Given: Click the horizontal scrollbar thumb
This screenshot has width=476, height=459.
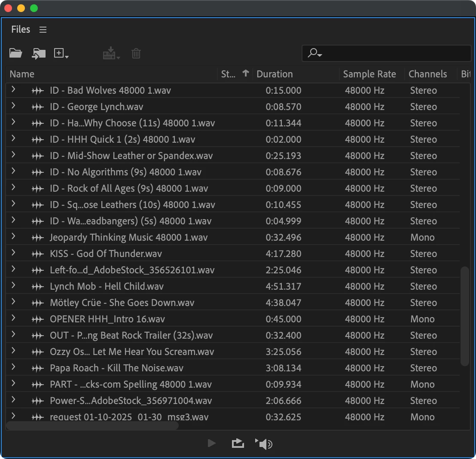Looking at the screenshot, I should pyautogui.click(x=92, y=425).
